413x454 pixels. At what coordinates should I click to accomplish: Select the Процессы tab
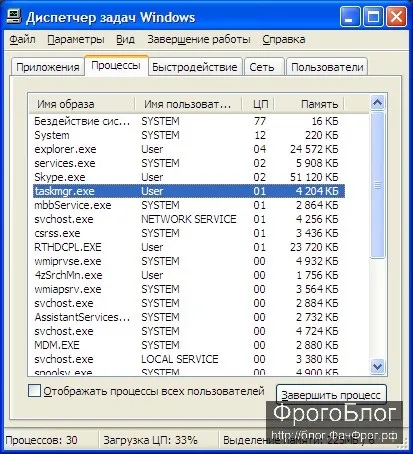[x=116, y=65]
